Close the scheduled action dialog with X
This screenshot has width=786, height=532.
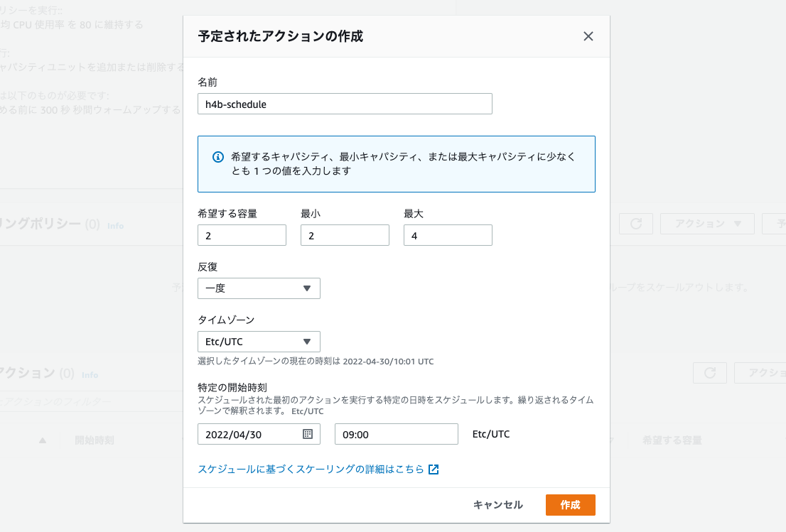588,37
